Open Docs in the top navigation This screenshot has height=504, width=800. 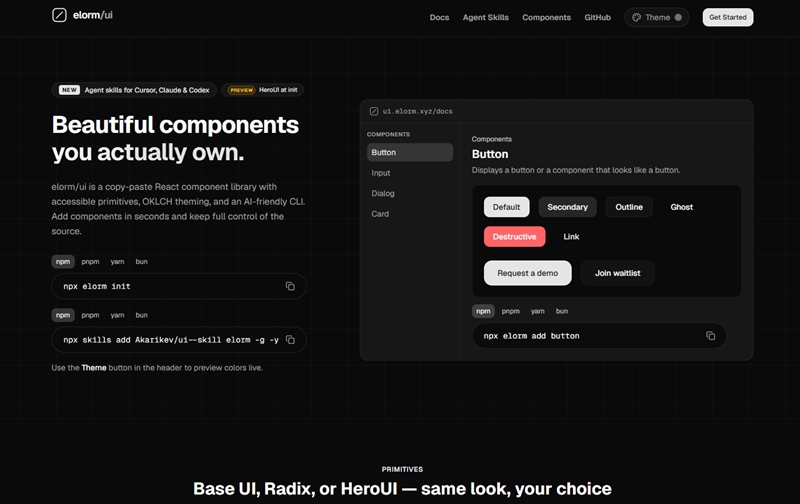click(439, 17)
